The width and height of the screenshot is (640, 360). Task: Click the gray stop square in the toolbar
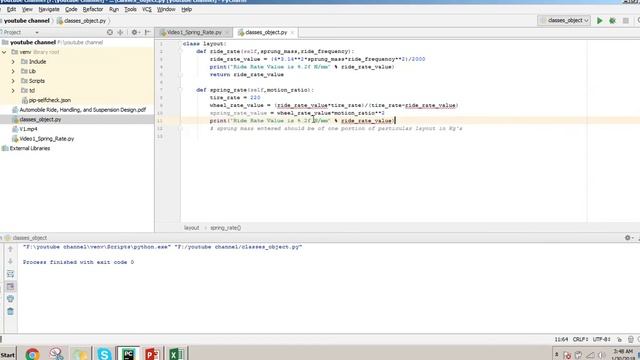pos(625,20)
